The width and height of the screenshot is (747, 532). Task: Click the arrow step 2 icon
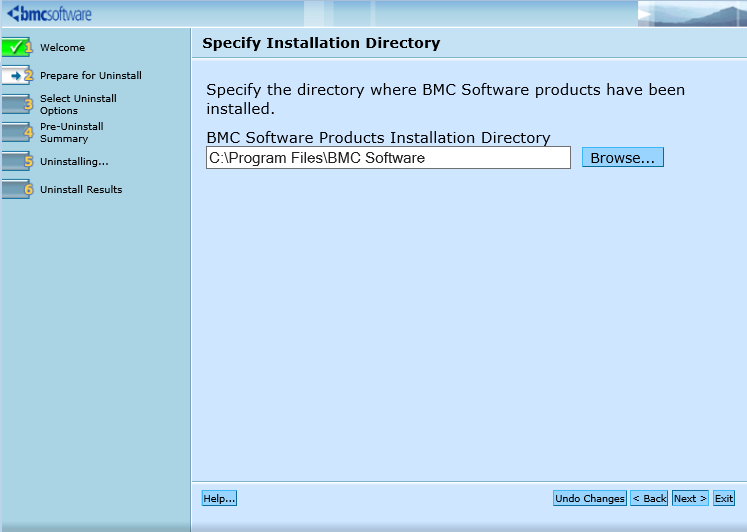point(17,75)
